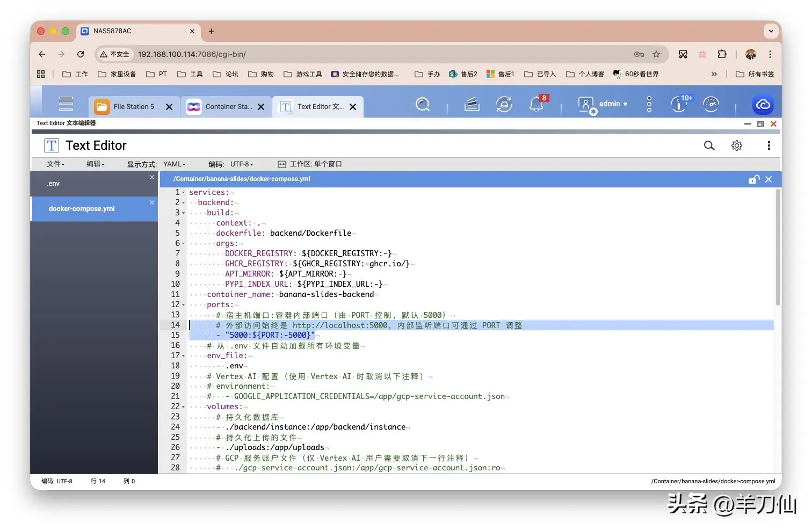Image resolution: width=812 pixels, height=530 pixels.
Task: Minimize the Text Editor window
Action: tap(747, 124)
